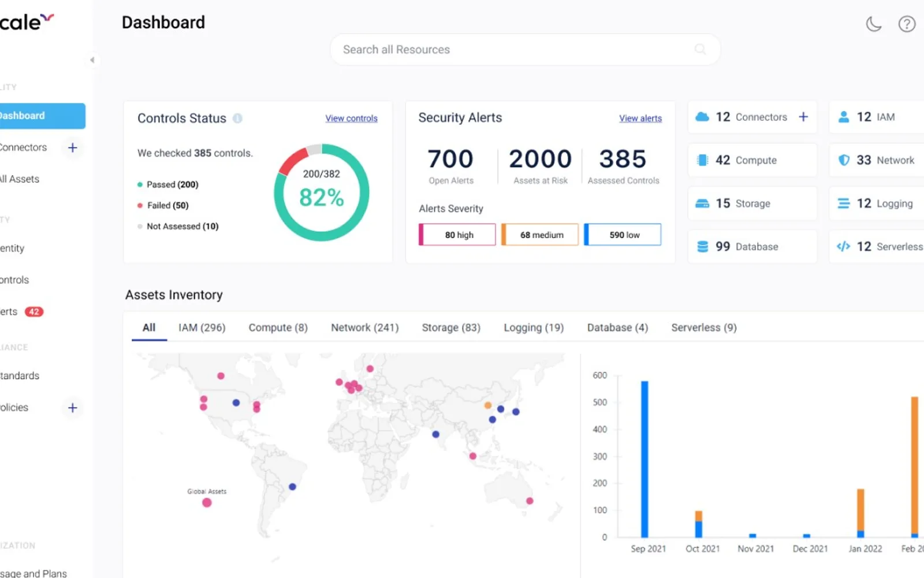Click the Serverless code icon
This screenshot has height=578, width=924.
click(843, 247)
